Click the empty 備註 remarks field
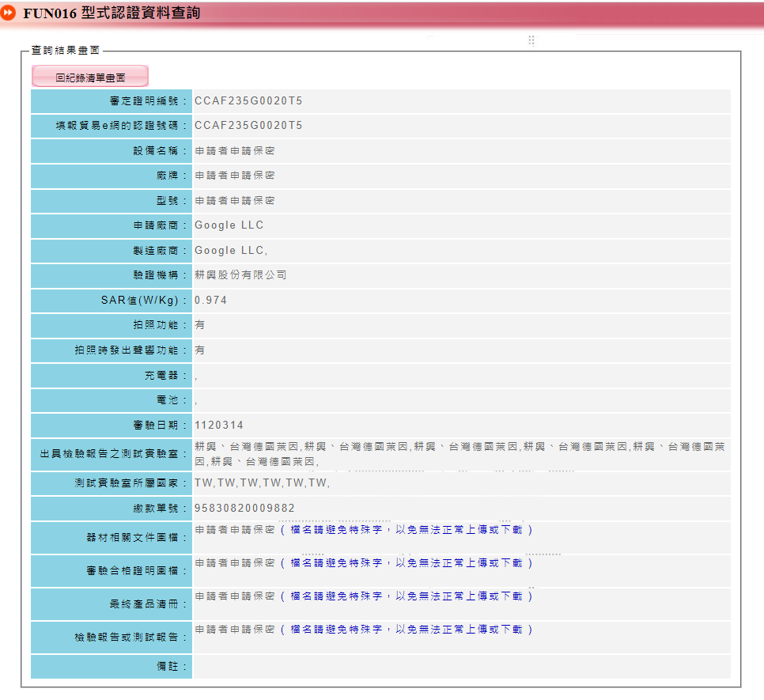Viewport: 764px width, 700px height. click(461, 667)
